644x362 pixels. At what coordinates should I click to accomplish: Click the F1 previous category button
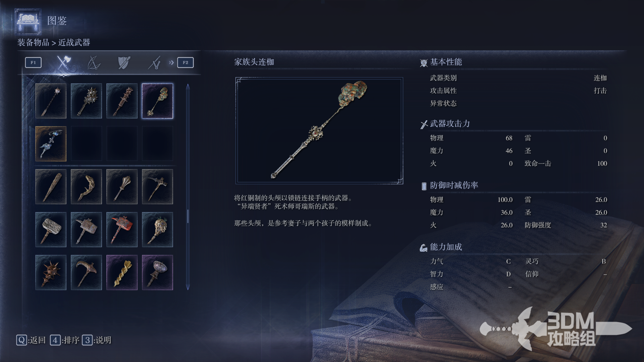[x=33, y=62]
